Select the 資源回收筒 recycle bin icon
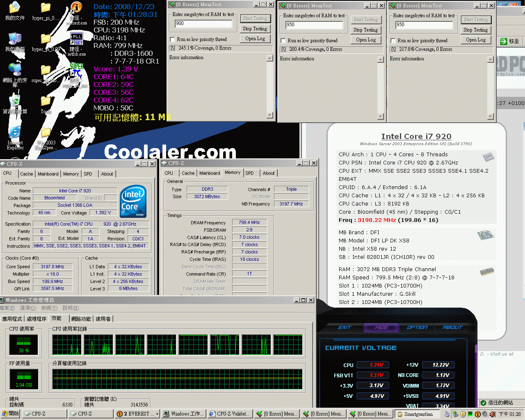The width and height of the screenshot is (525, 420). click(x=15, y=104)
